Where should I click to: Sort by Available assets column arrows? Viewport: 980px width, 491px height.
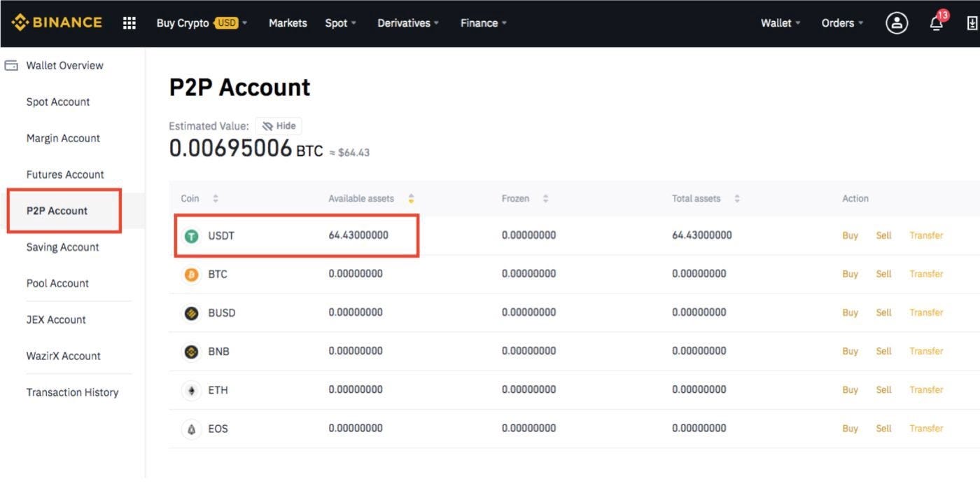point(412,199)
